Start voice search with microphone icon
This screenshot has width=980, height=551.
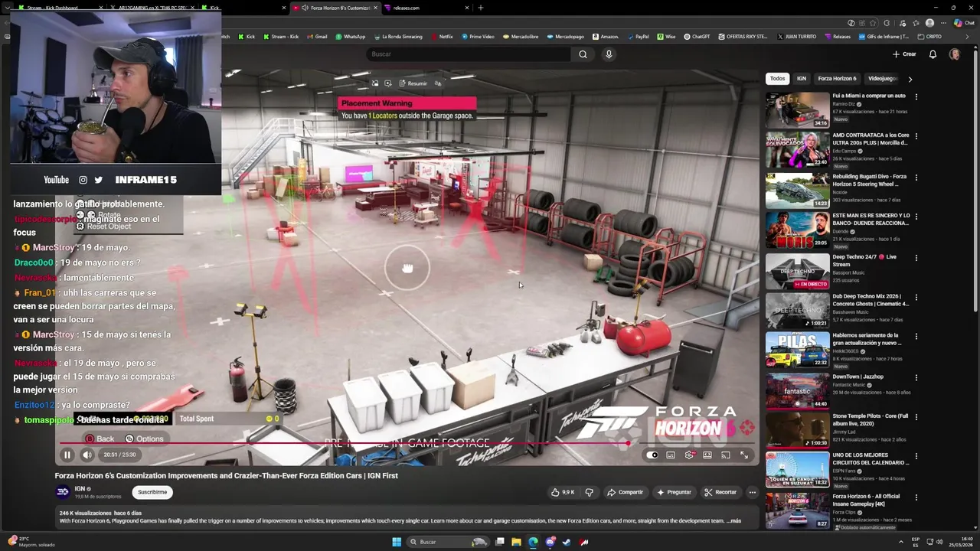(x=609, y=54)
